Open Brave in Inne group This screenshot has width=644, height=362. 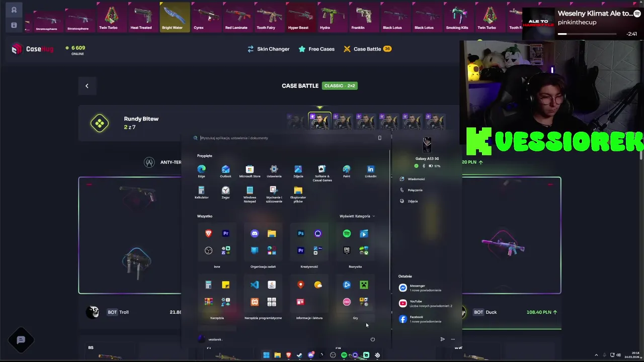(x=208, y=233)
